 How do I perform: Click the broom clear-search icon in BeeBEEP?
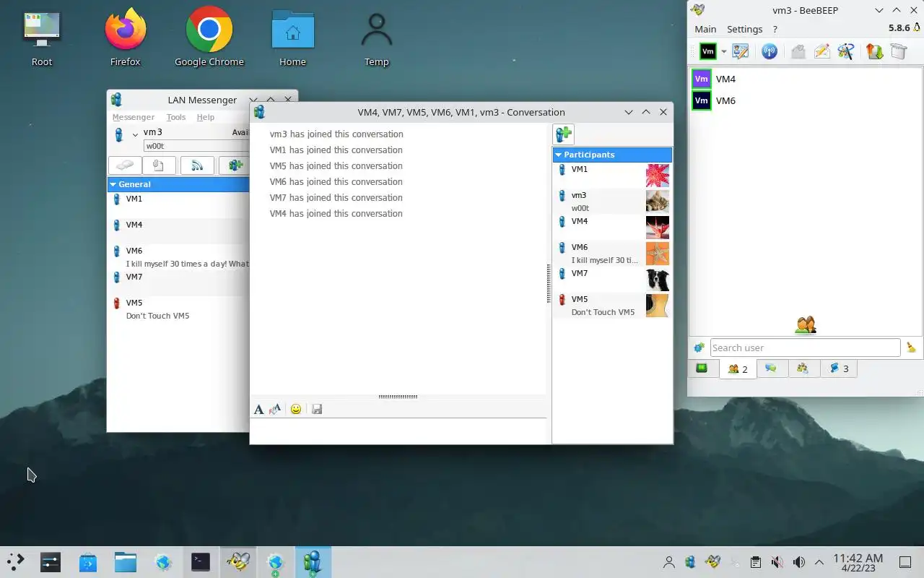(911, 348)
